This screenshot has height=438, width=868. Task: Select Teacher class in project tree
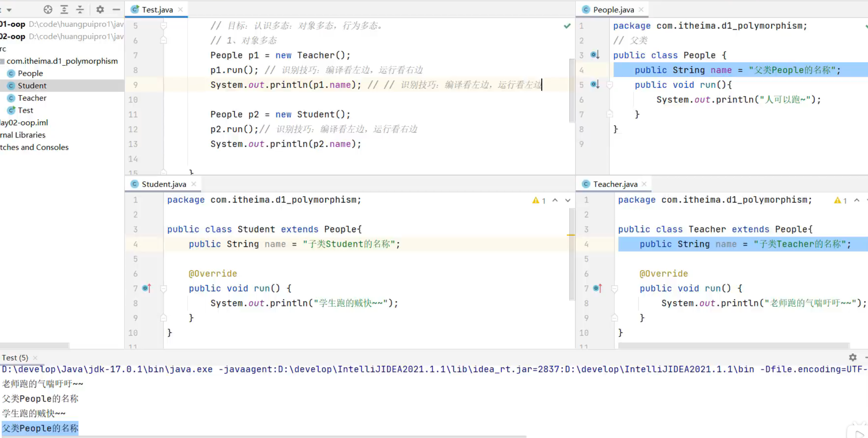[32, 98]
